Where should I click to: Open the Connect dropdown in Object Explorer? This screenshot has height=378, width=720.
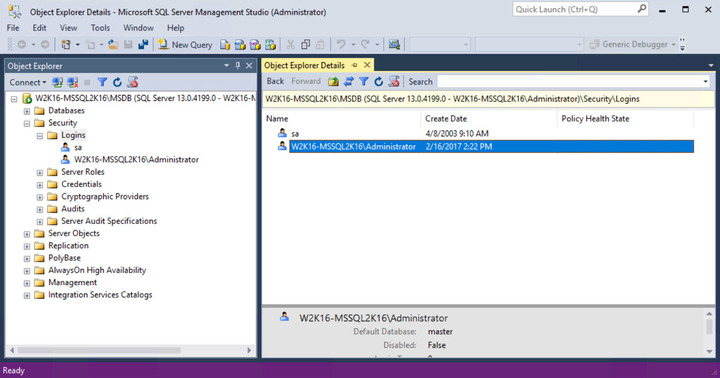tap(28, 82)
